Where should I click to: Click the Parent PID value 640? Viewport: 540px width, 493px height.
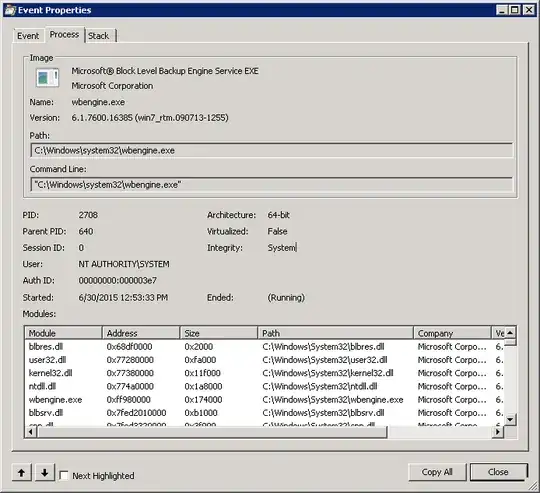86,231
